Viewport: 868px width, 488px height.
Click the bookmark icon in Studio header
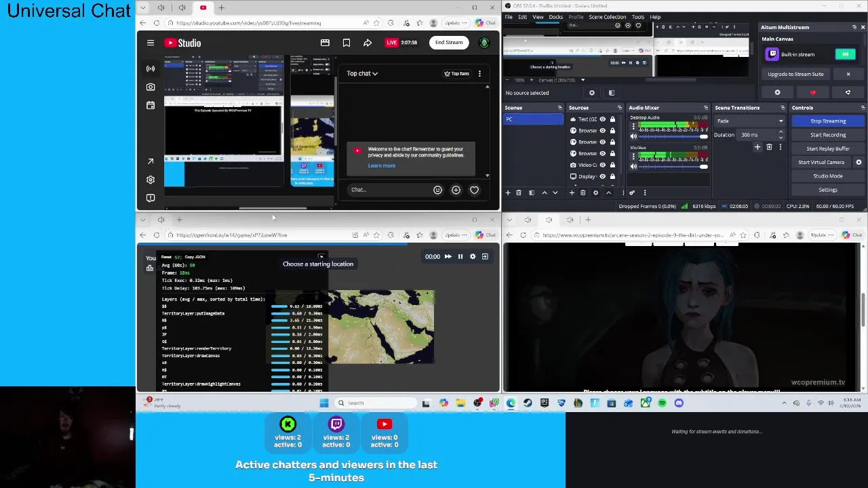pos(347,43)
